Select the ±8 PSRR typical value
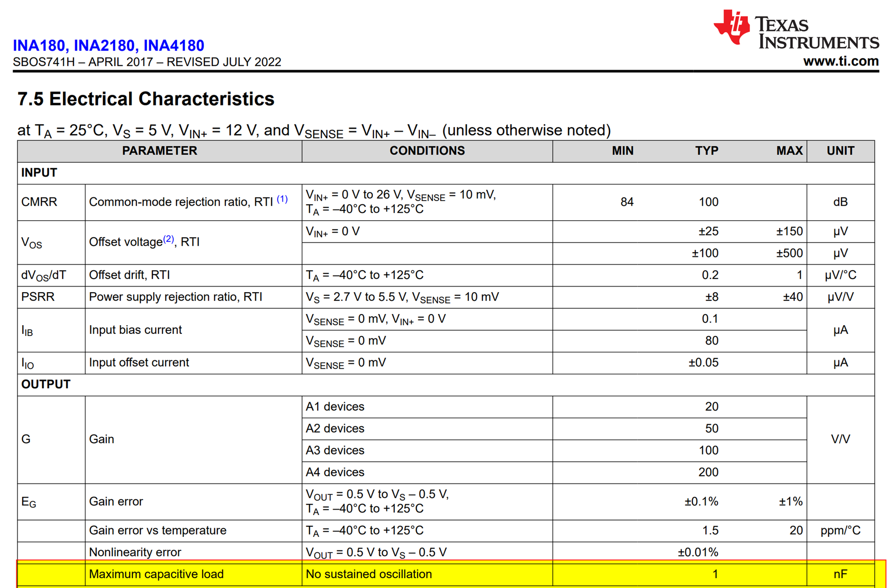Screen dimensions: 888x588 (x=712, y=297)
